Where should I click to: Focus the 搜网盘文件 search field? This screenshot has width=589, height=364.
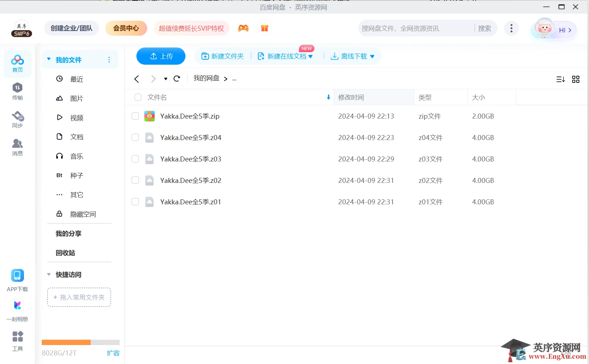416,28
